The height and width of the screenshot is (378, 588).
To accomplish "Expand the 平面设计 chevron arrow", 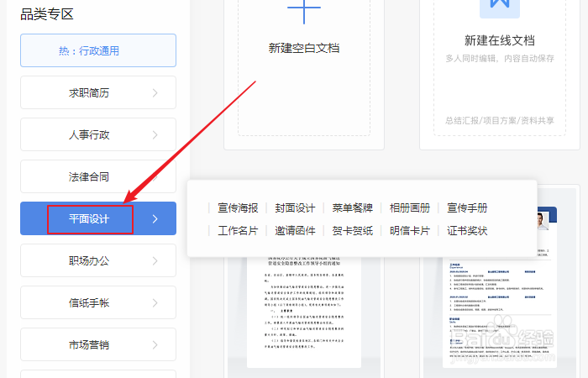I will [155, 219].
